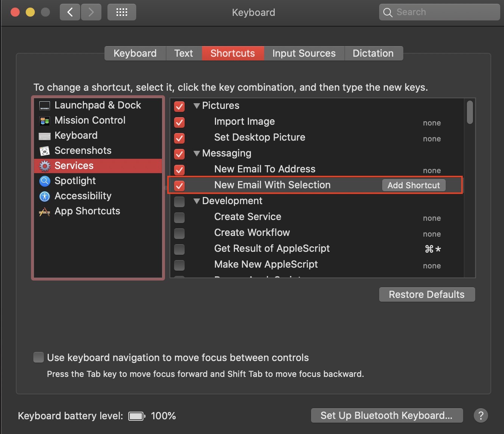Select the Mission Control icon in sidebar
This screenshot has width=504, height=434.
click(x=45, y=121)
